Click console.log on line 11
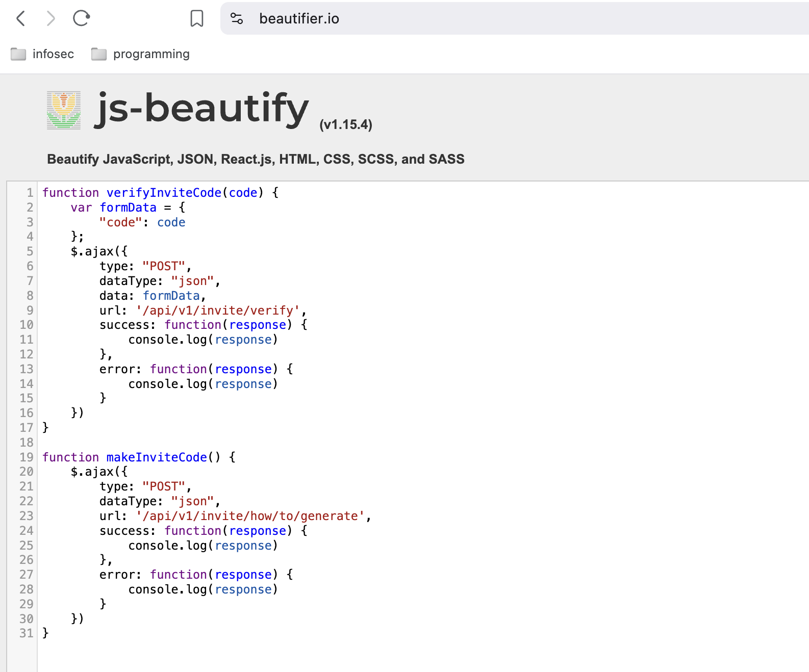Viewport: 809px width, 672px height. (167, 340)
